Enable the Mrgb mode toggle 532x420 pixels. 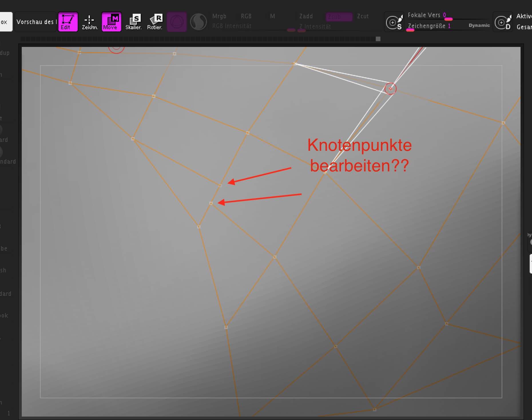(x=219, y=16)
